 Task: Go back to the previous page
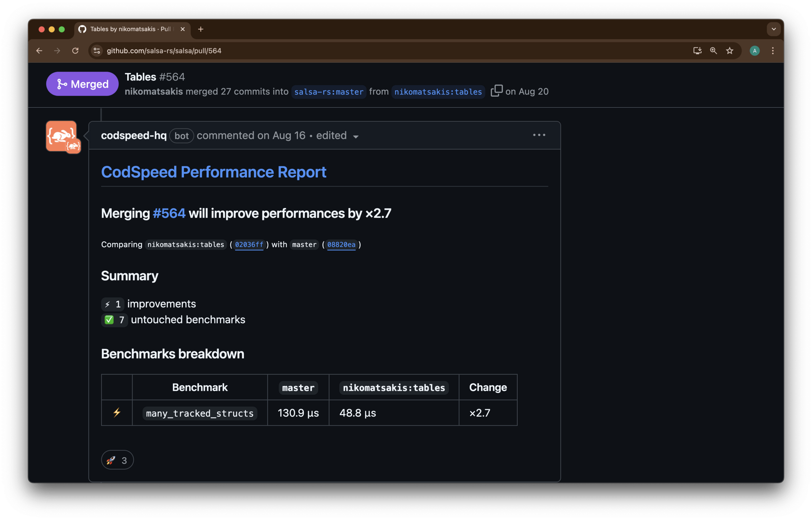click(40, 51)
